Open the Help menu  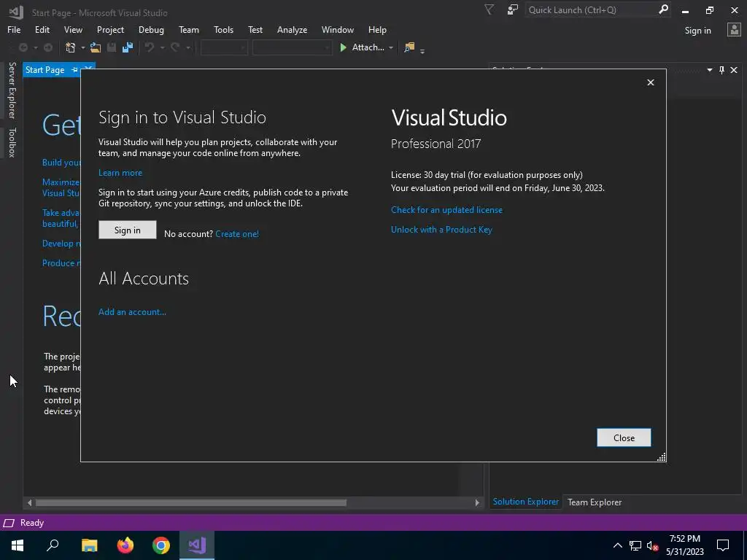(x=377, y=29)
